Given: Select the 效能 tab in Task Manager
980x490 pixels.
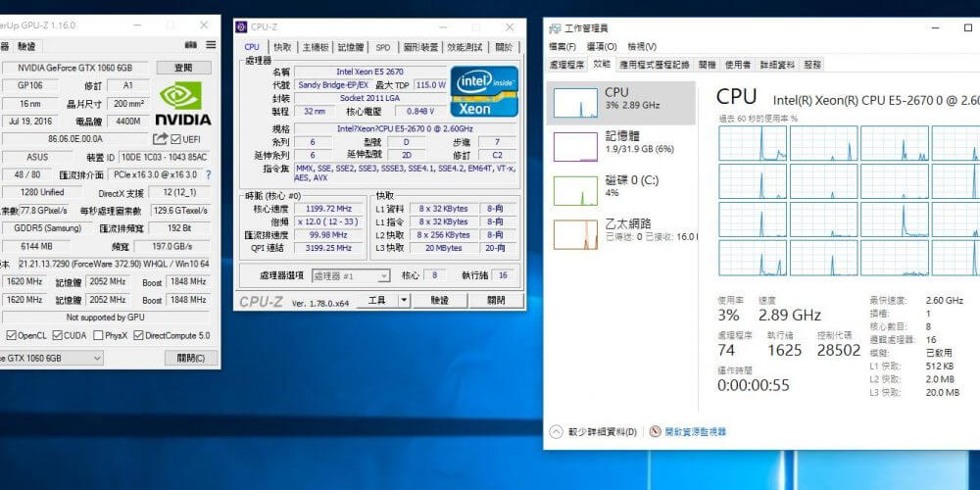Looking at the screenshot, I should pyautogui.click(x=602, y=64).
